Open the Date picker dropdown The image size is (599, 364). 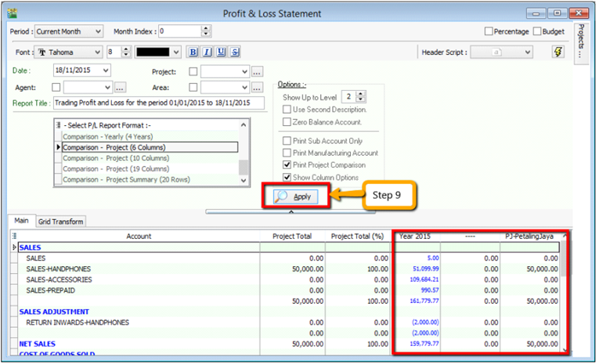(x=106, y=70)
